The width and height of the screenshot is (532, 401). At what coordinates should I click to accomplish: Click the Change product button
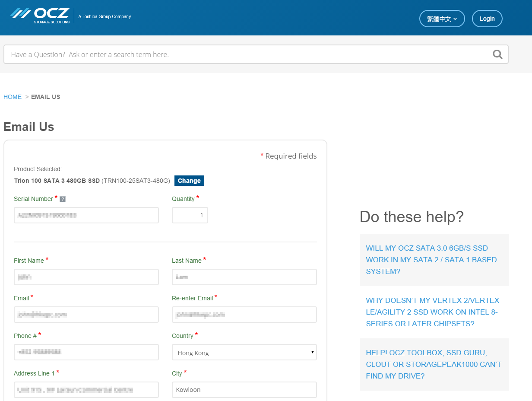(x=189, y=181)
